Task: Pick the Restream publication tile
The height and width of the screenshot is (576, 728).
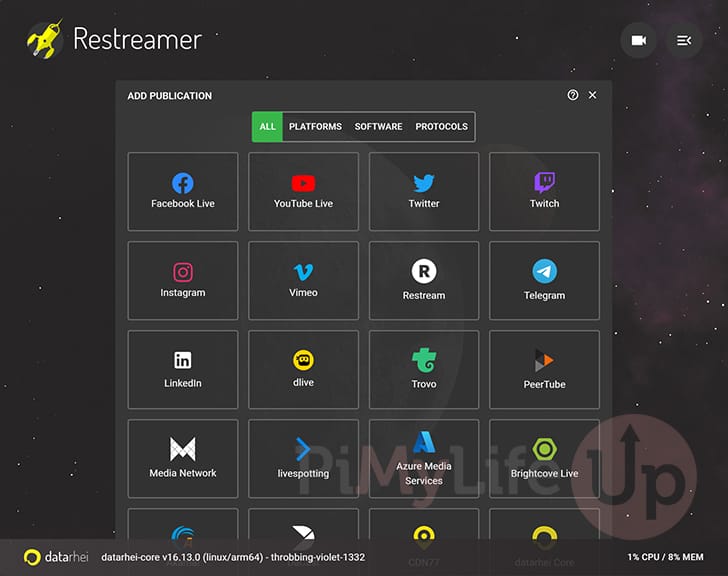Action: pos(424,280)
